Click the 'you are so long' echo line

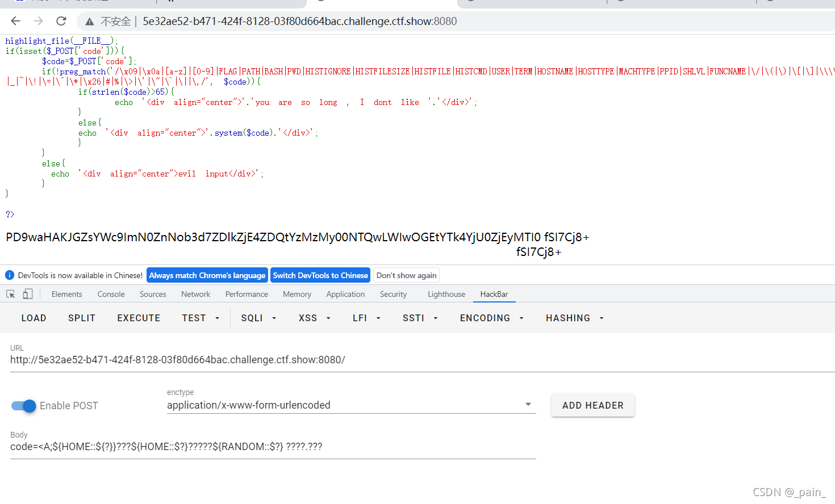pyautogui.click(x=296, y=102)
